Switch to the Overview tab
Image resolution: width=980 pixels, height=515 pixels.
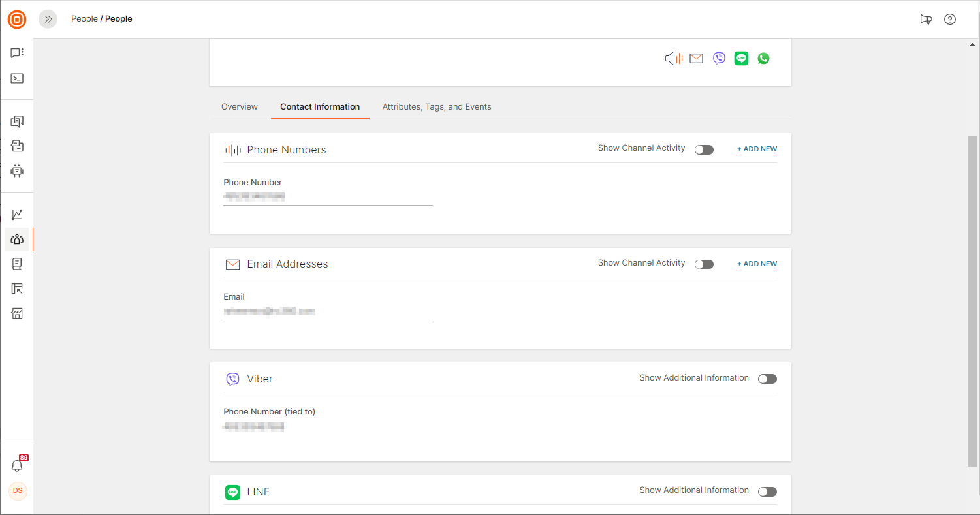(240, 107)
